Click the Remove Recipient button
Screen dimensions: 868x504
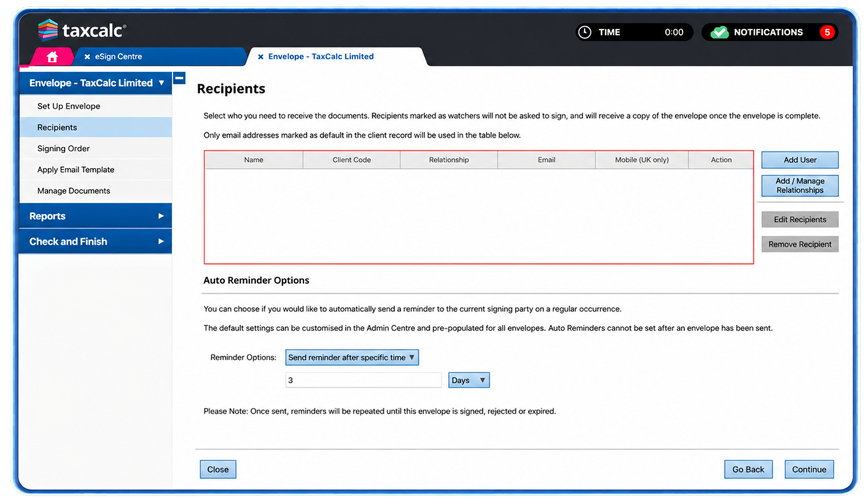point(800,244)
